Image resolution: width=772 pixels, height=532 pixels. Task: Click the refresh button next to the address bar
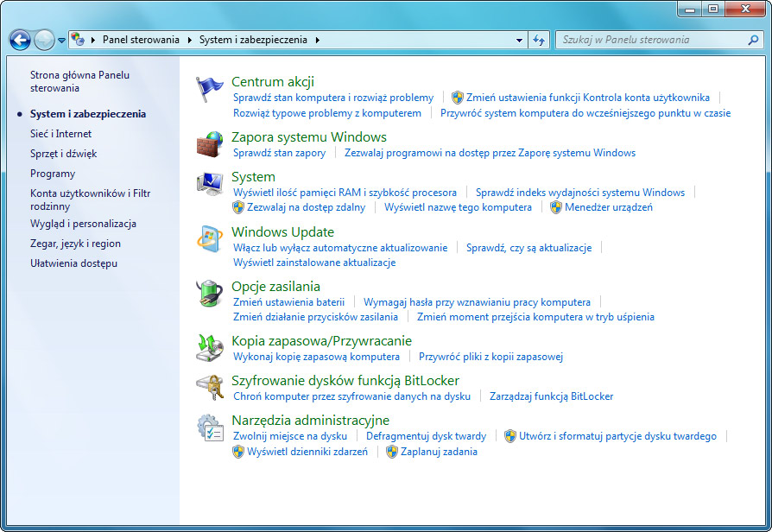click(539, 40)
